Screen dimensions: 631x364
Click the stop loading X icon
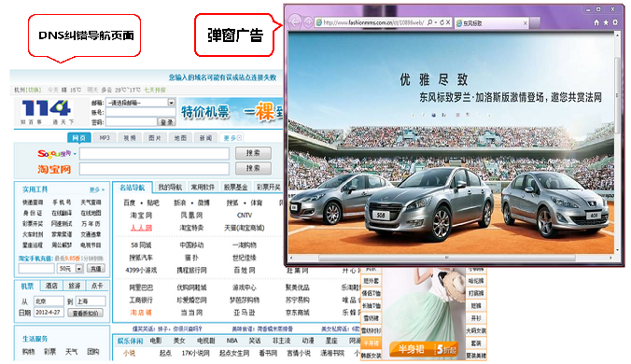(448, 22)
